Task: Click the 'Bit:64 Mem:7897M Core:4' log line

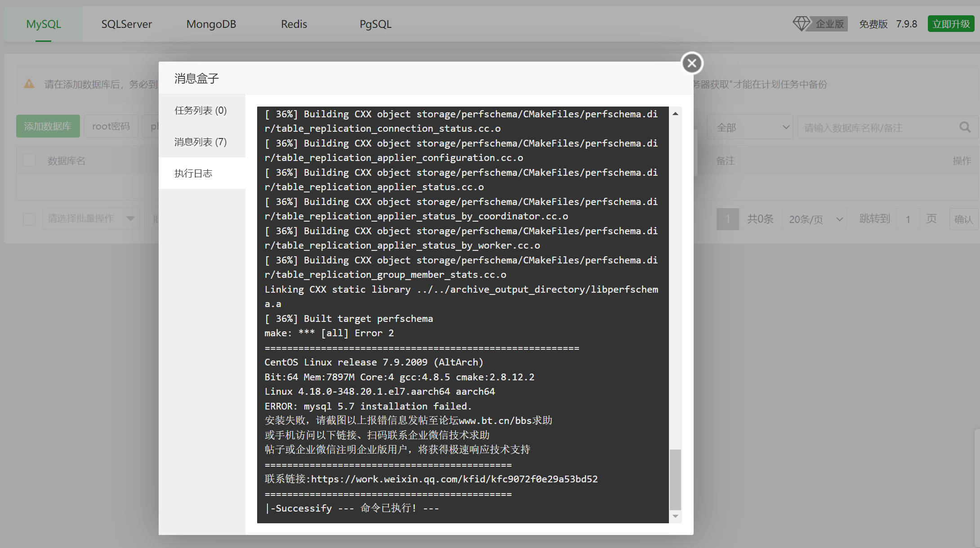Action: tap(399, 377)
